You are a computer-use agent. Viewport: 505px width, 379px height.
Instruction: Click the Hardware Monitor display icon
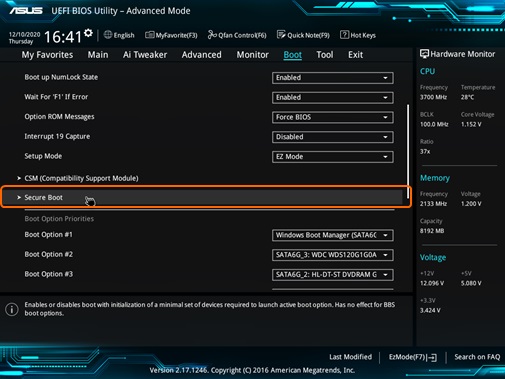(x=424, y=54)
